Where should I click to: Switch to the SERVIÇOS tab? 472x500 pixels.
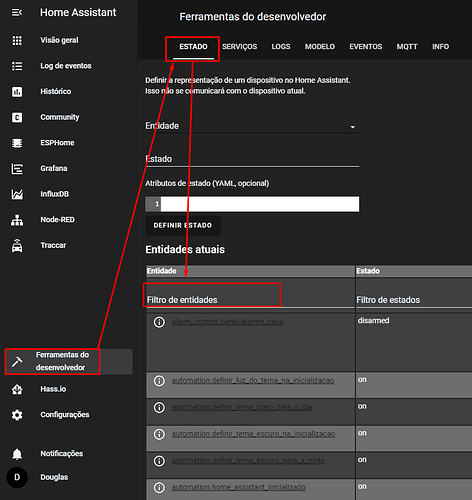pyautogui.click(x=239, y=47)
